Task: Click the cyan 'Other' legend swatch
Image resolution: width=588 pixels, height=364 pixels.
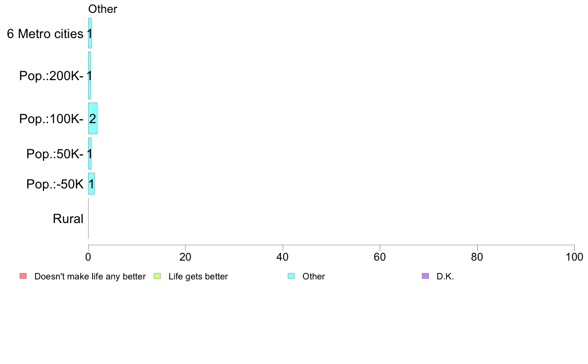Action: pos(291,276)
